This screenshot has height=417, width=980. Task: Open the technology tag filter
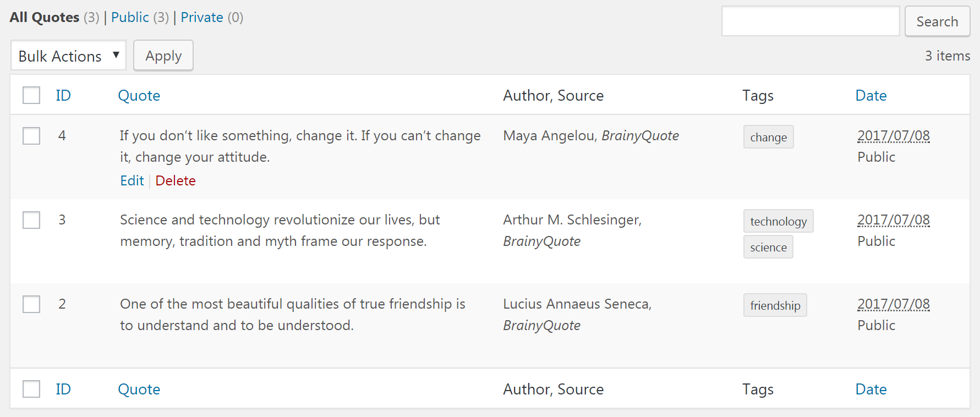(x=778, y=221)
